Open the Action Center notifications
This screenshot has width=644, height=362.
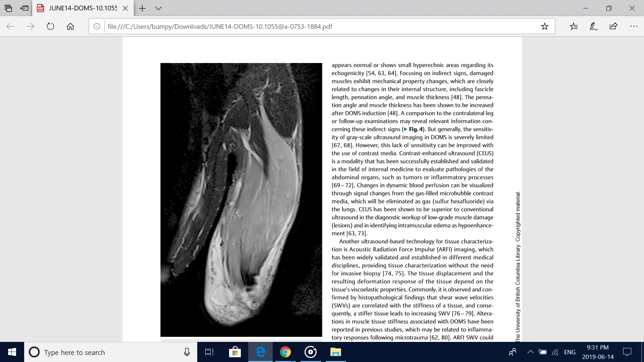[x=627, y=352]
